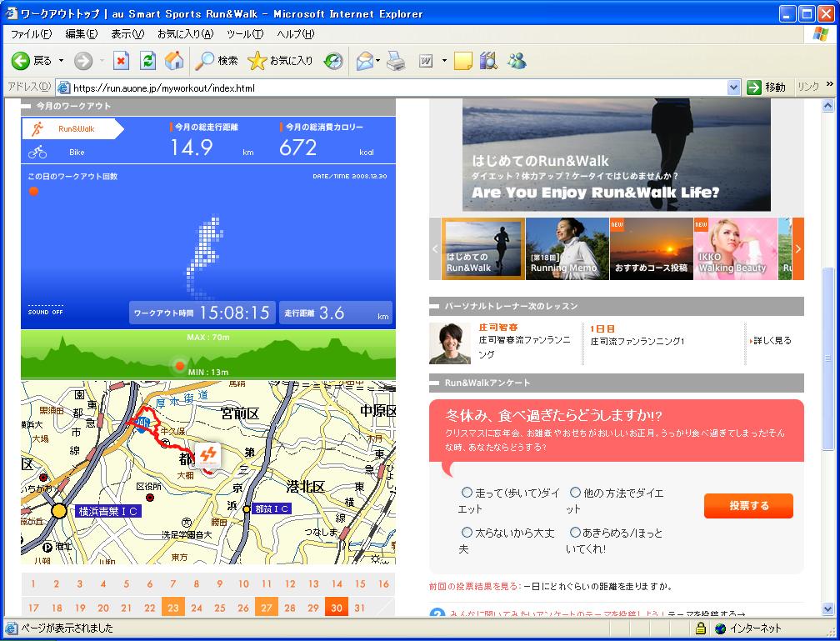Image resolution: width=840 pixels, height=641 pixels.
Task: Select radio 他の方法でダイエット
Action: pos(575,492)
